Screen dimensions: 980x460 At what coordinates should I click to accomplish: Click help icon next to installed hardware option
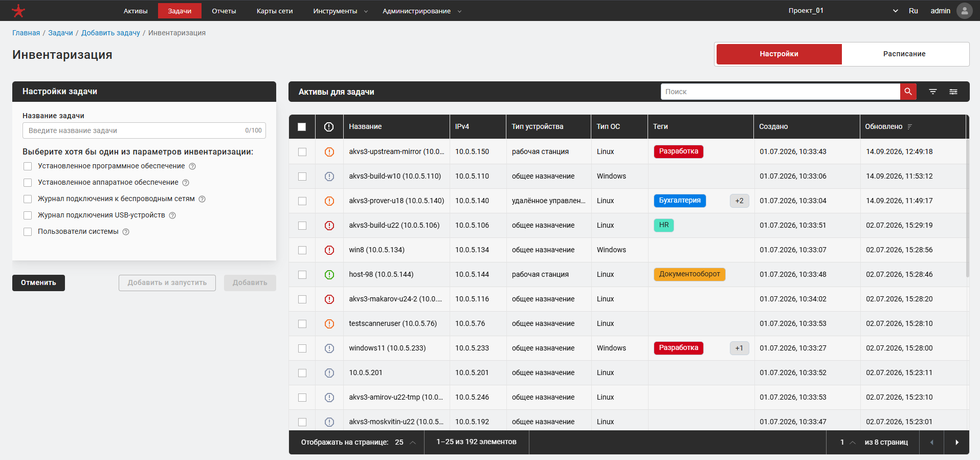(186, 183)
